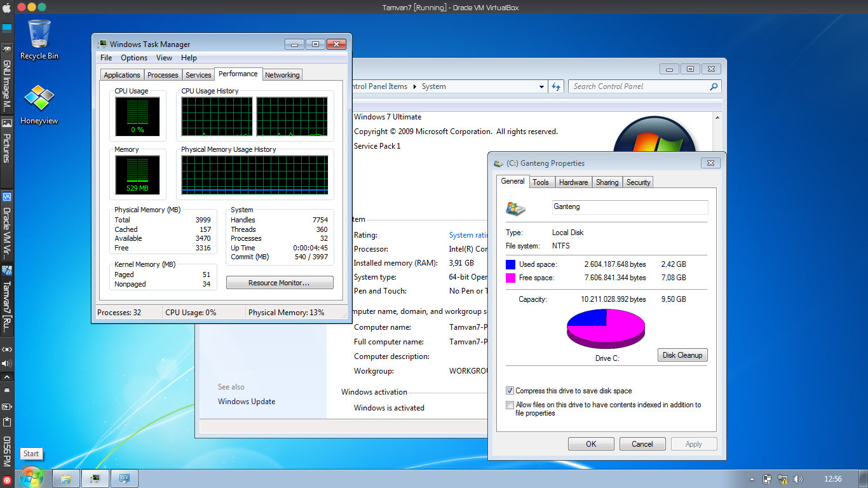Launch Honeyview from the desktop
This screenshot has width=868, height=488.
(39, 105)
